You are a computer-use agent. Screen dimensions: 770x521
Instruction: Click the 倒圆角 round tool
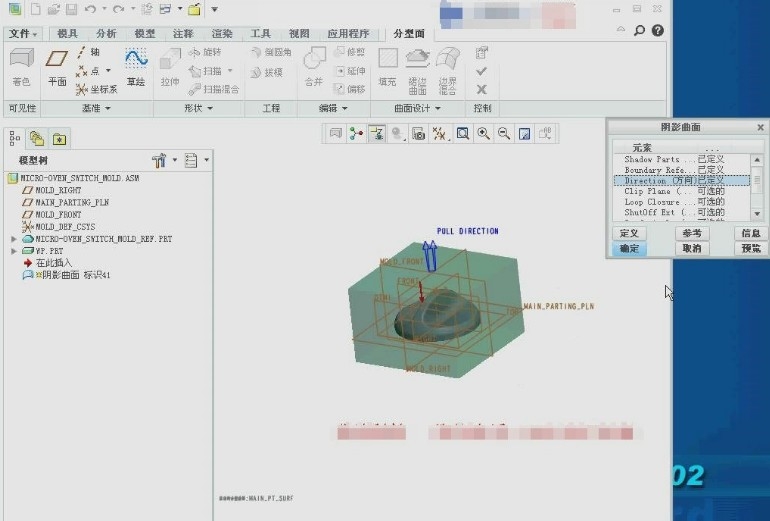click(271, 52)
